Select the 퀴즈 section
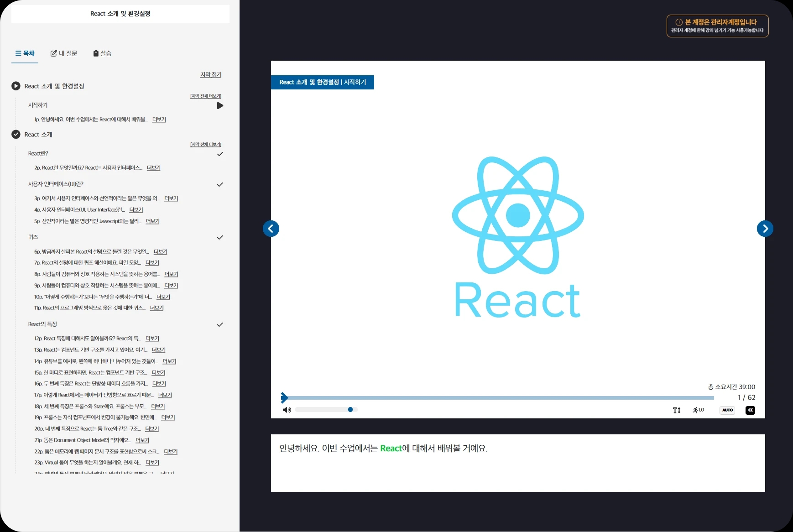Viewport: 793px width, 532px height. tap(33, 237)
